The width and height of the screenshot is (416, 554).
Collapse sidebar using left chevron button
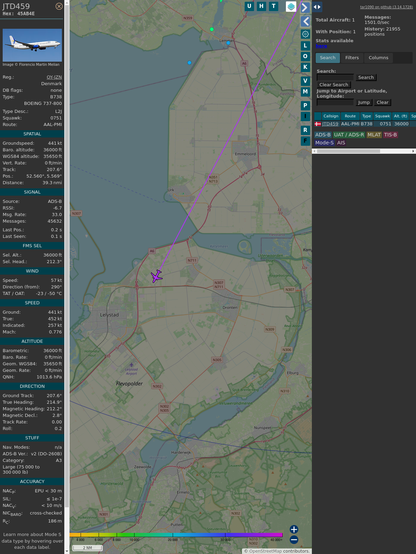pyautogui.click(x=305, y=21)
